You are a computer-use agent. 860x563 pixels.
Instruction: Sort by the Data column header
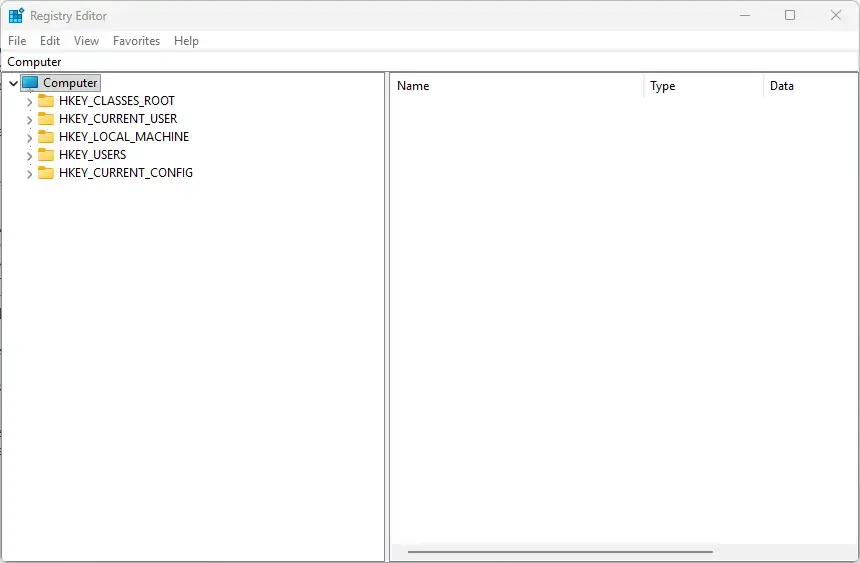click(x=811, y=86)
